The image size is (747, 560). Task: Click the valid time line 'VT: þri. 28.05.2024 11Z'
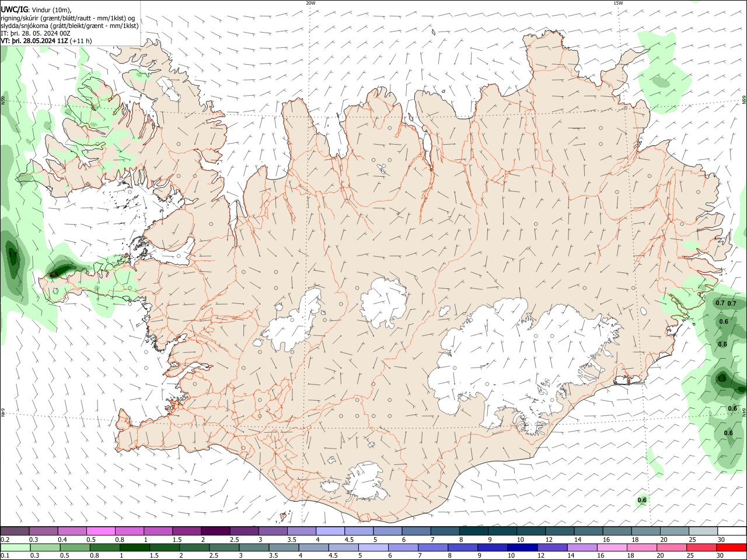tap(35, 41)
